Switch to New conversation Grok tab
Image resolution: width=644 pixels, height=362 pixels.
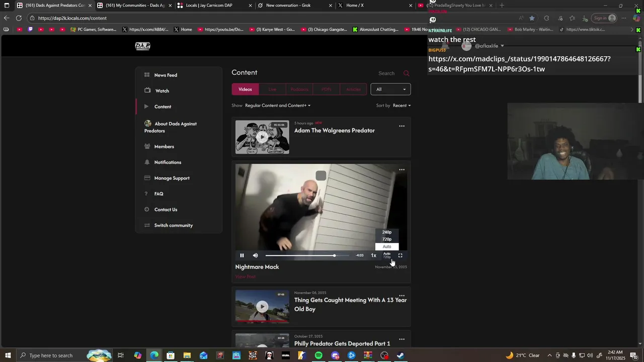tap(294, 6)
